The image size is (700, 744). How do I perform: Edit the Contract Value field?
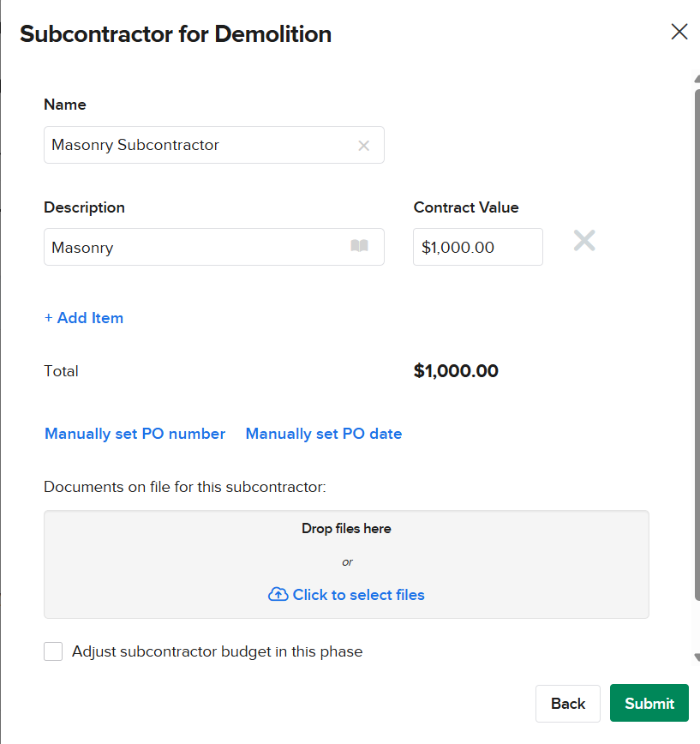click(477, 248)
